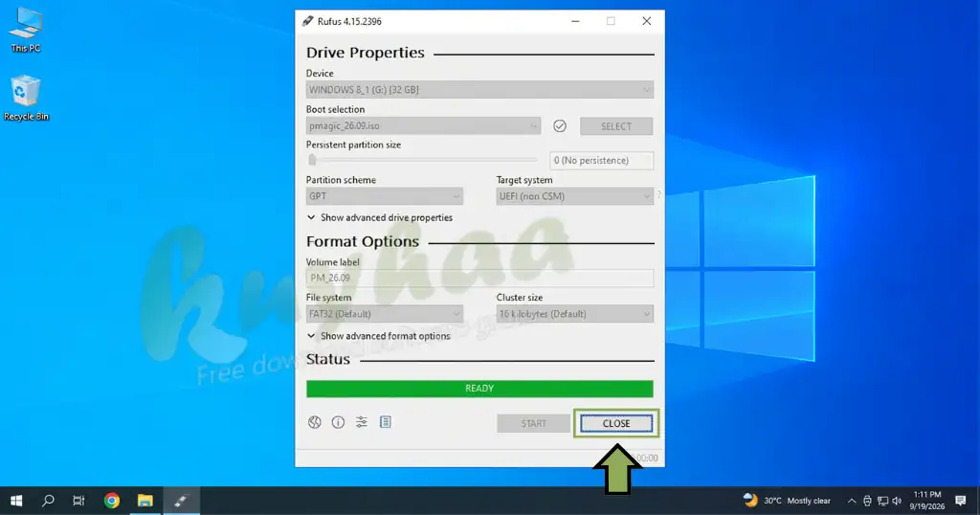
Task: Open the Rufus log icon
Action: tap(386, 422)
